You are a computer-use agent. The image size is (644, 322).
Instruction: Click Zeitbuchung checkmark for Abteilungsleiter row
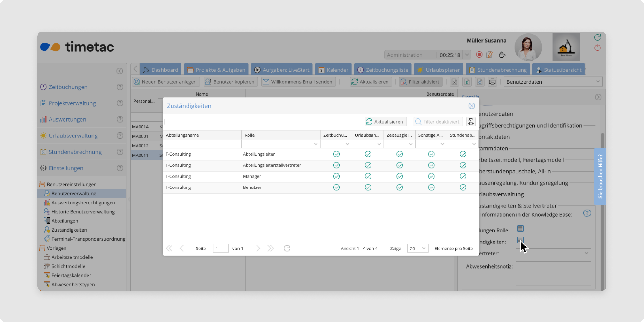point(336,154)
